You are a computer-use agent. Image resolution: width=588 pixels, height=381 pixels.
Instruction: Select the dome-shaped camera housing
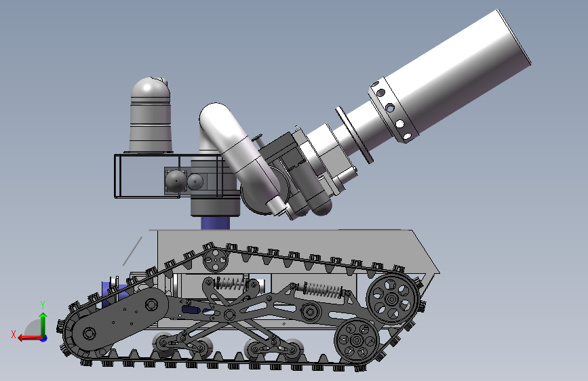click(x=151, y=115)
